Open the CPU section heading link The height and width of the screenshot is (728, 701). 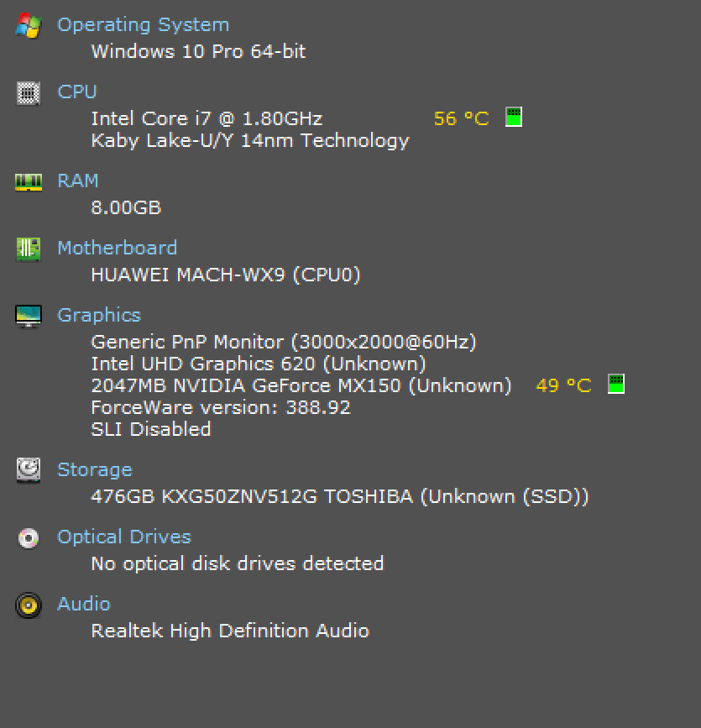(x=77, y=92)
